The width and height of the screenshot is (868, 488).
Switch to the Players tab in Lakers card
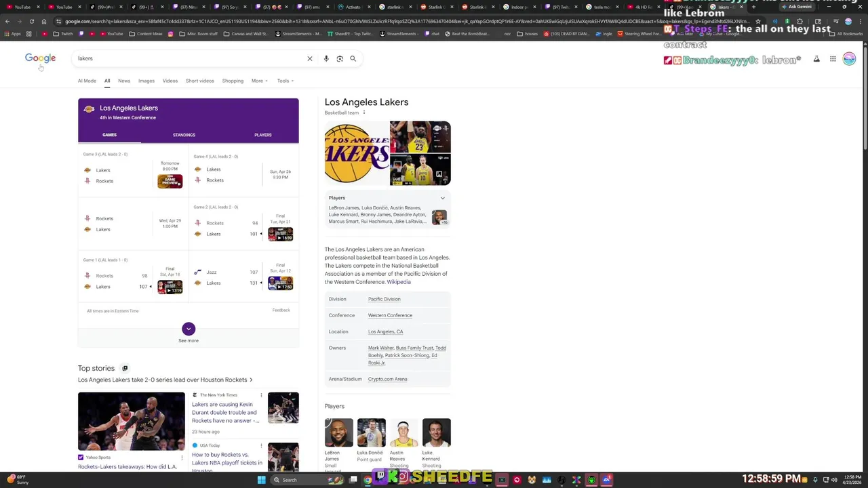(263, 135)
